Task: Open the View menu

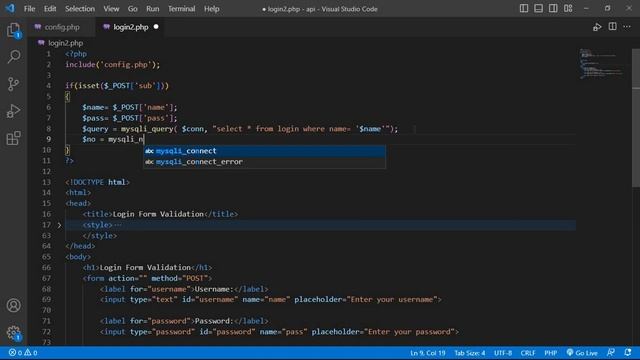Action: click(x=111, y=9)
